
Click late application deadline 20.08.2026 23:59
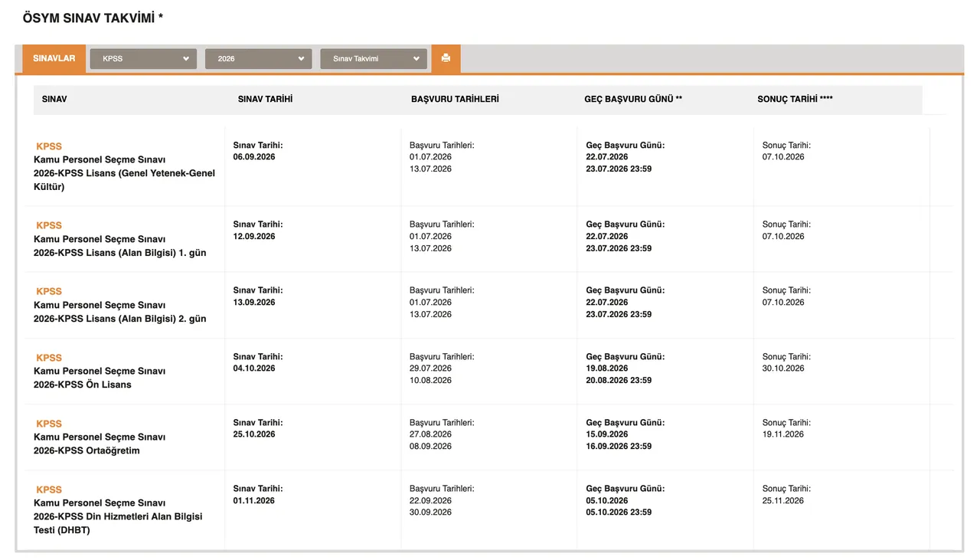coord(619,381)
